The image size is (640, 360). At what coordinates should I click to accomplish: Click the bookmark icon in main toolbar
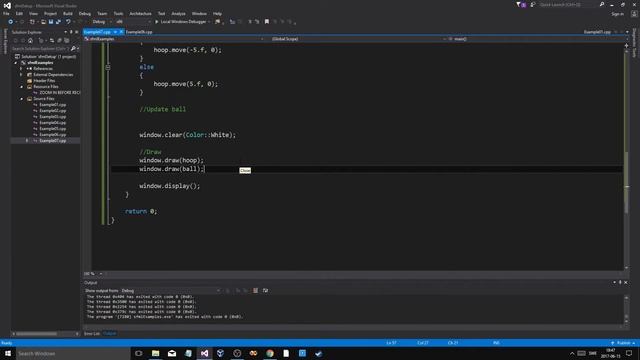coord(267,22)
